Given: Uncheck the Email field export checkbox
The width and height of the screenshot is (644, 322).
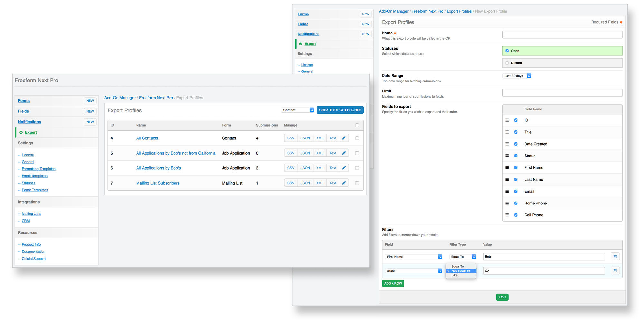Looking at the screenshot, I should pos(516,191).
